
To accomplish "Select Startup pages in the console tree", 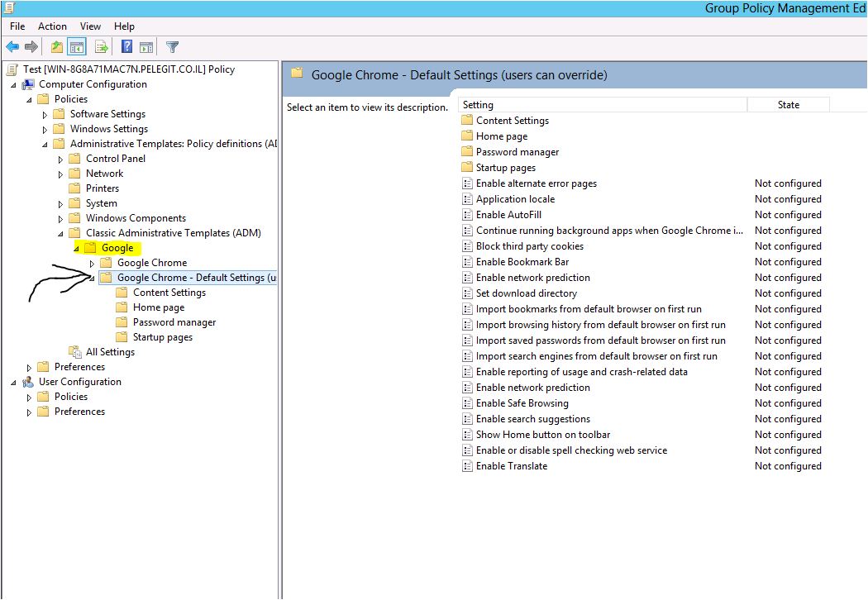I will (x=163, y=337).
